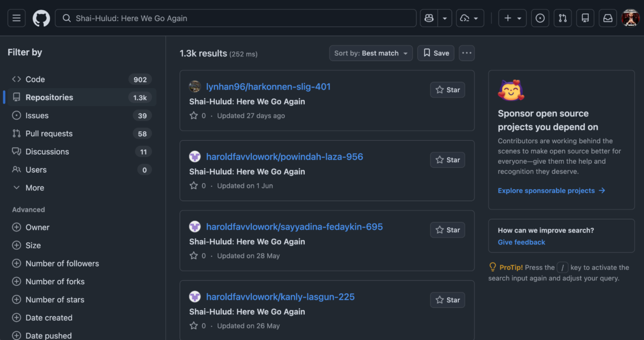Click 'Updated on 28 May' text
The image size is (644, 340).
[248, 256]
